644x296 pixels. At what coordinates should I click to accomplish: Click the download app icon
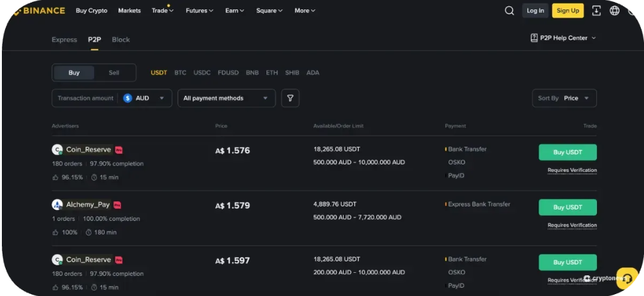coord(596,11)
